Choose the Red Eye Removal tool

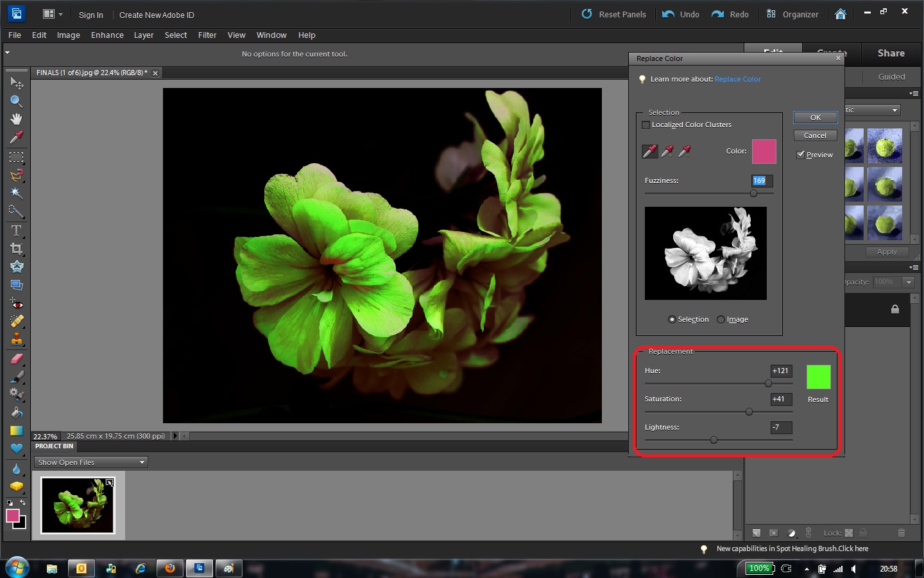[17, 304]
